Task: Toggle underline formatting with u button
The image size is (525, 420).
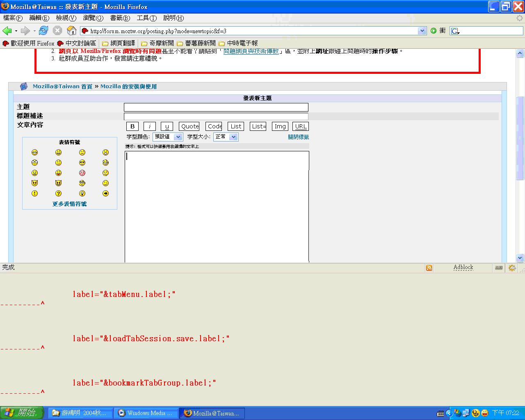Action: coord(167,126)
